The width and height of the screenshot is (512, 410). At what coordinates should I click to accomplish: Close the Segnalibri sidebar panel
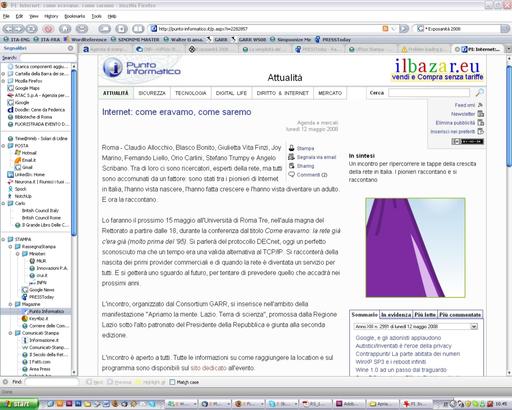pyautogui.click(x=70, y=48)
